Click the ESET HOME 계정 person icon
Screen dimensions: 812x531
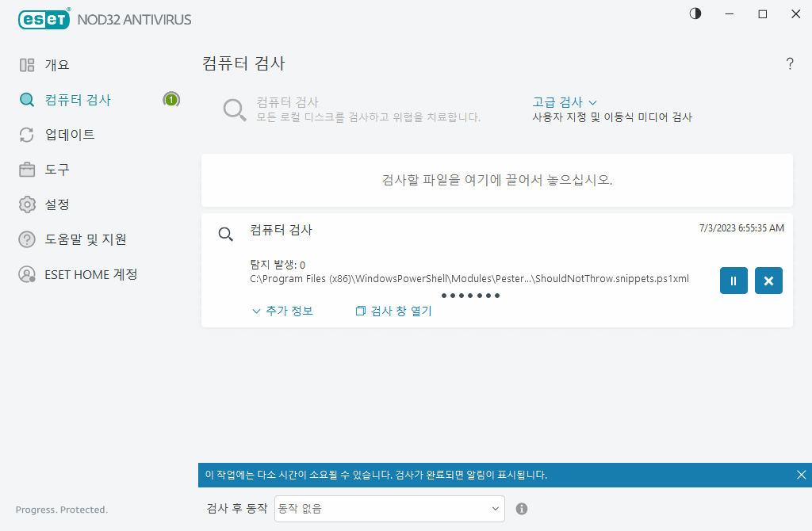pos(26,273)
